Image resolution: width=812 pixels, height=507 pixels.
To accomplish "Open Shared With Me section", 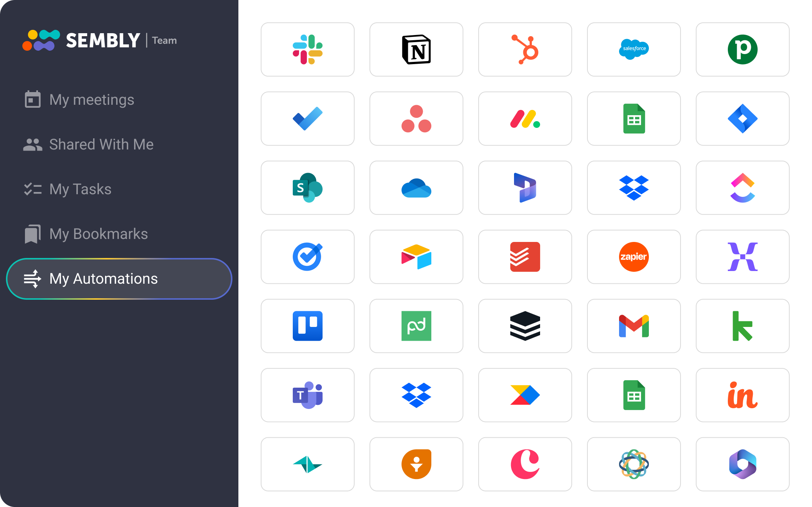I will point(101,144).
